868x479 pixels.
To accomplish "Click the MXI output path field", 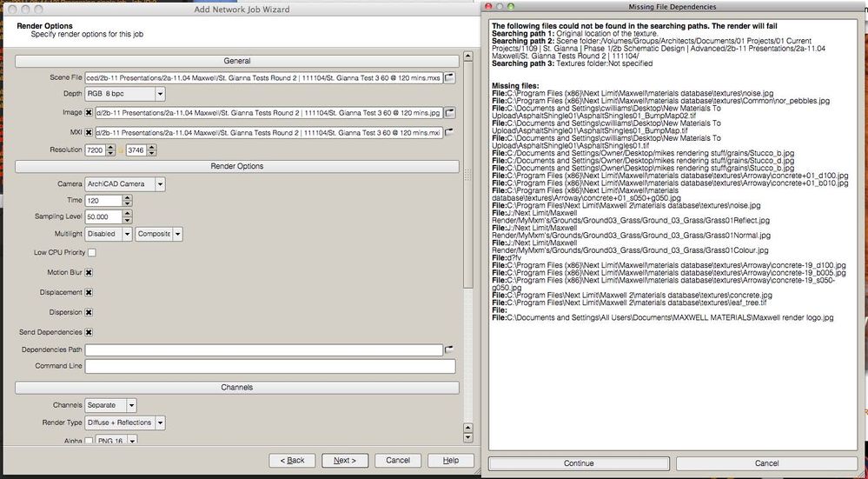I will [x=269, y=133].
